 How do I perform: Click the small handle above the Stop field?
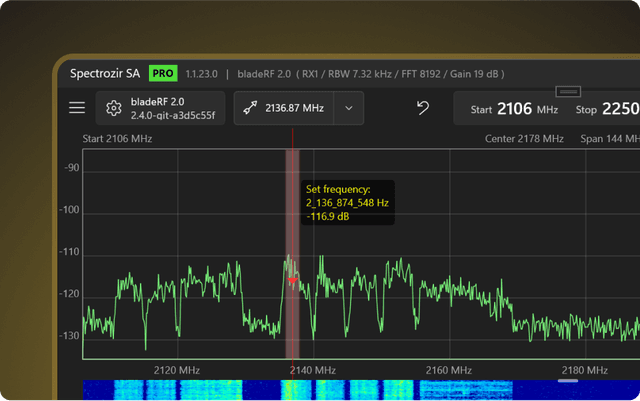point(568,91)
